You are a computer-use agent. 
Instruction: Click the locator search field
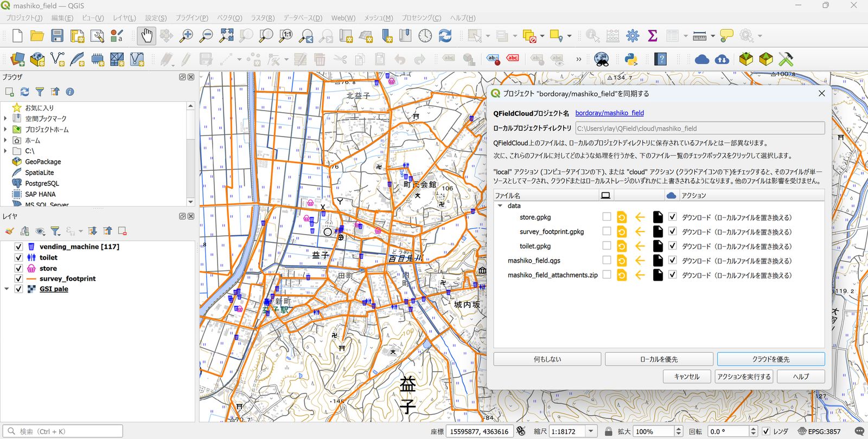pos(62,431)
